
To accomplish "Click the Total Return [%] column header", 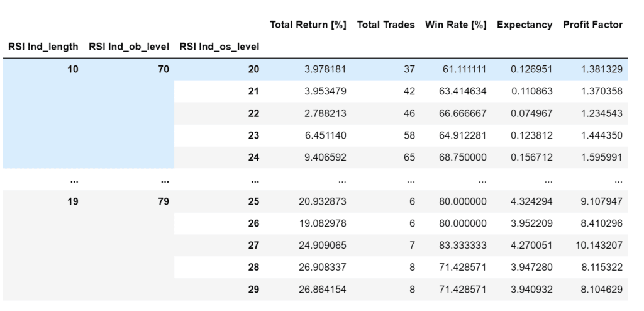I will [308, 25].
